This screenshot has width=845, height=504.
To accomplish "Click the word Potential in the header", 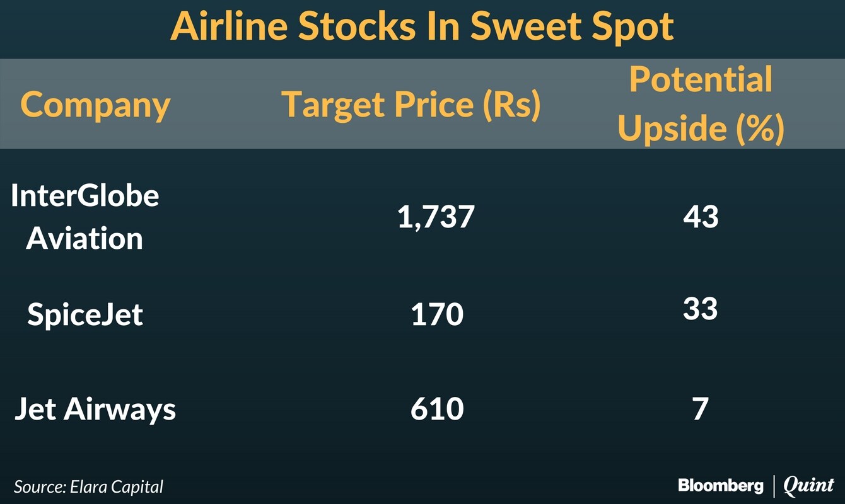I will click(x=701, y=80).
